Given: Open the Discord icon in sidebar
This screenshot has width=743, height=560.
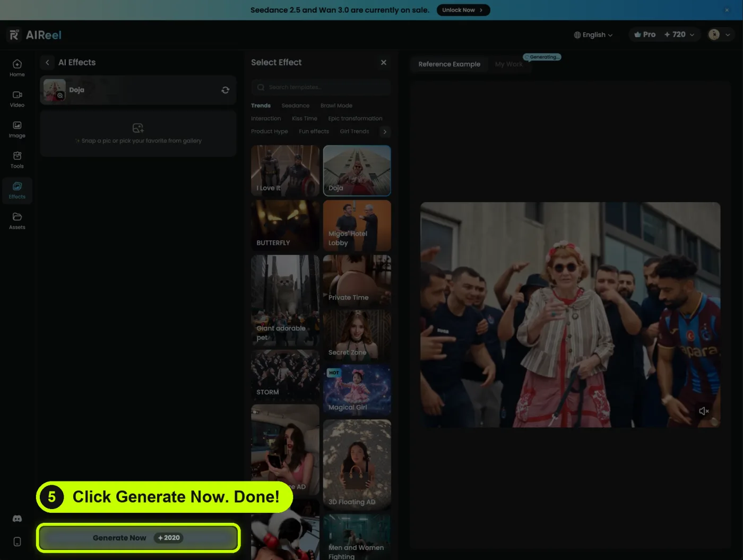Looking at the screenshot, I should click(17, 519).
